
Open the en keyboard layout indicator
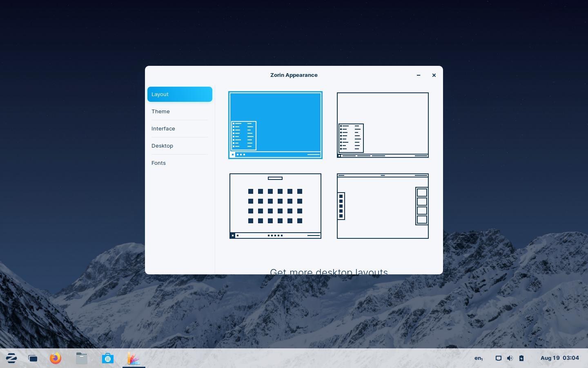point(478,358)
